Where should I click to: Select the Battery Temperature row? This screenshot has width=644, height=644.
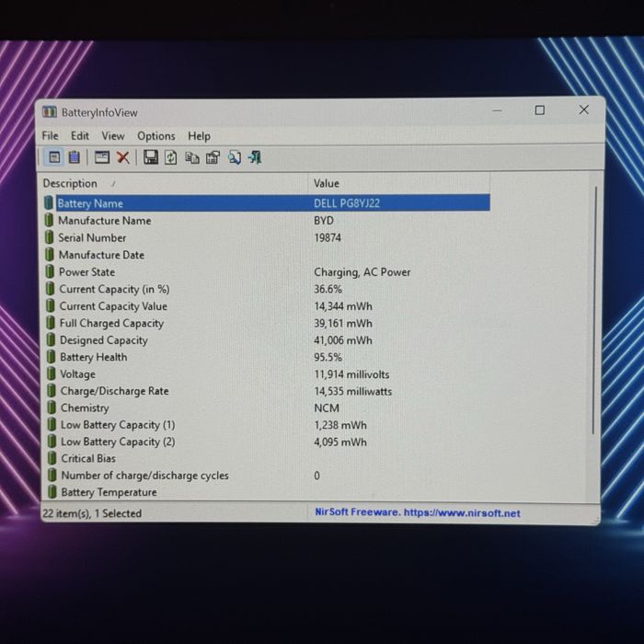267,492
